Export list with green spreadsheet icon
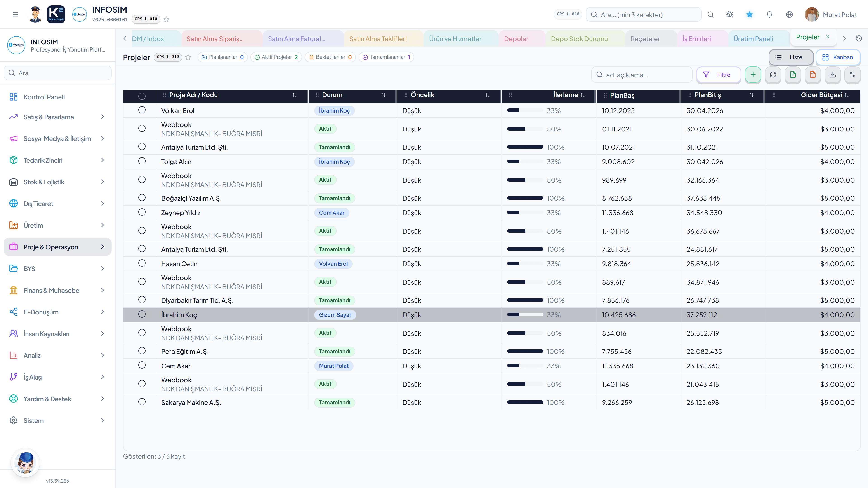 coord(793,75)
